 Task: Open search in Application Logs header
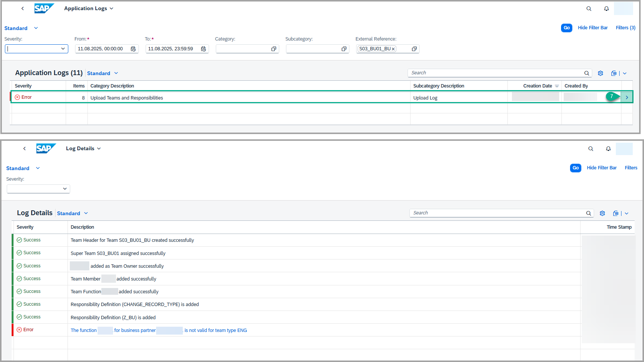[x=589, y=9]
